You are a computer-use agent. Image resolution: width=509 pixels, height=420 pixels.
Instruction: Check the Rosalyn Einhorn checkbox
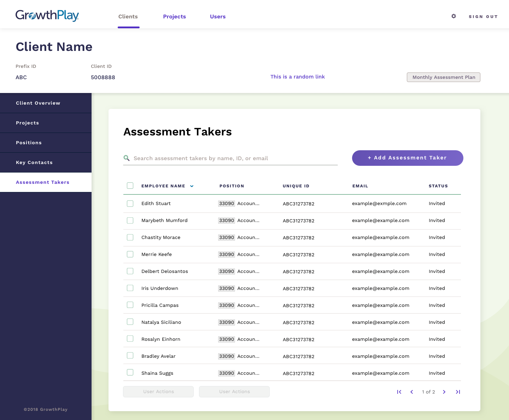130,339
